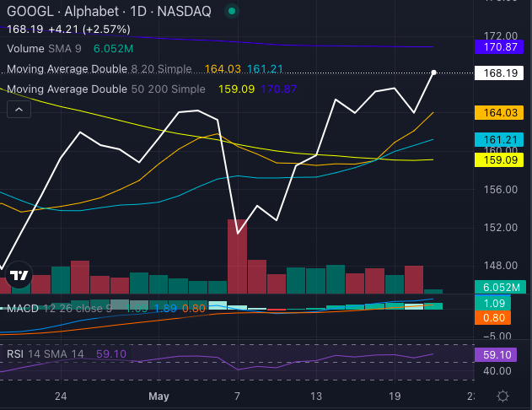Screen dimensions: 532x410
Task: Click the last price endpoint marker dot
Action: click(x=433, y=73)
